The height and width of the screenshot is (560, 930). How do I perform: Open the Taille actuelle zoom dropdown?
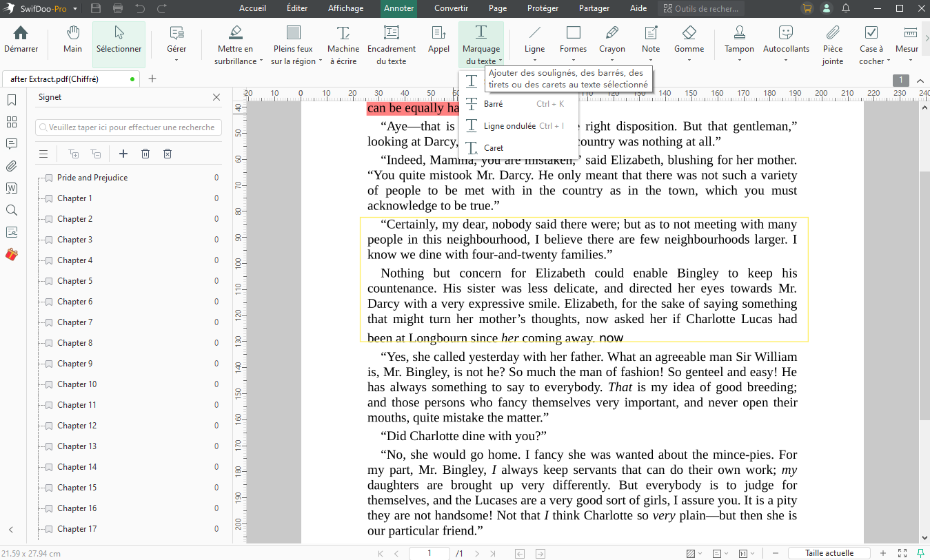(x=829, y=552)
